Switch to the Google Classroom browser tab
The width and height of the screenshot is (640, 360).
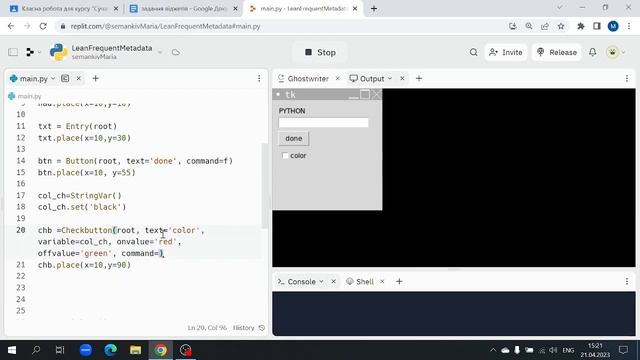(x=64, y=9)
